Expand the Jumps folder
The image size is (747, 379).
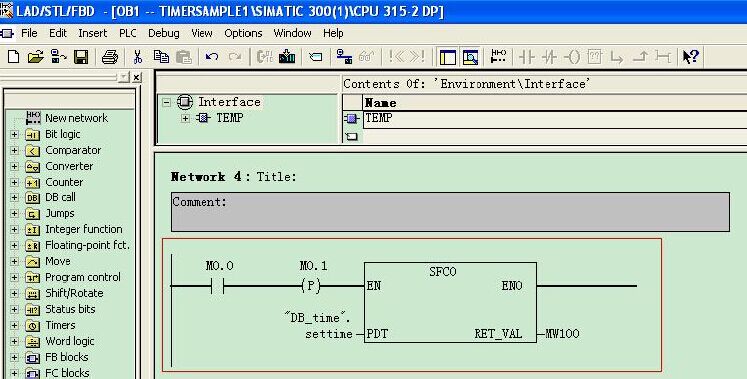pyautogui.click(x=14, y=214)
